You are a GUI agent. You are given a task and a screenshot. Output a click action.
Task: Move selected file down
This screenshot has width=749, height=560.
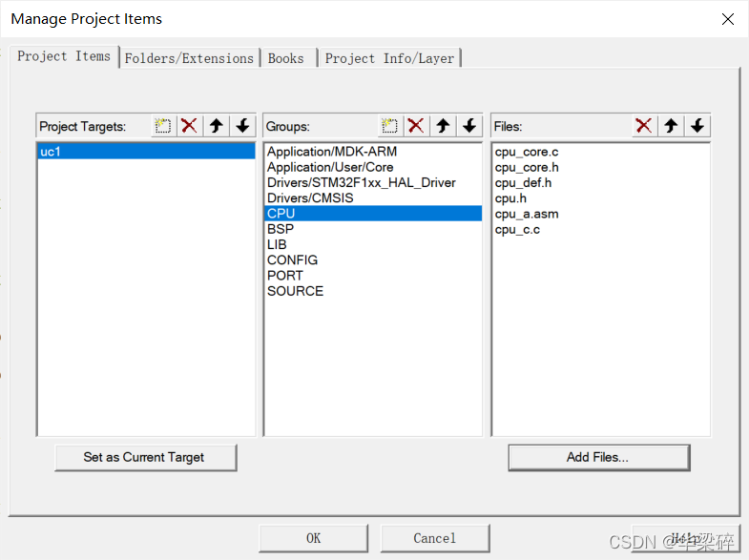tap(697, 126)
